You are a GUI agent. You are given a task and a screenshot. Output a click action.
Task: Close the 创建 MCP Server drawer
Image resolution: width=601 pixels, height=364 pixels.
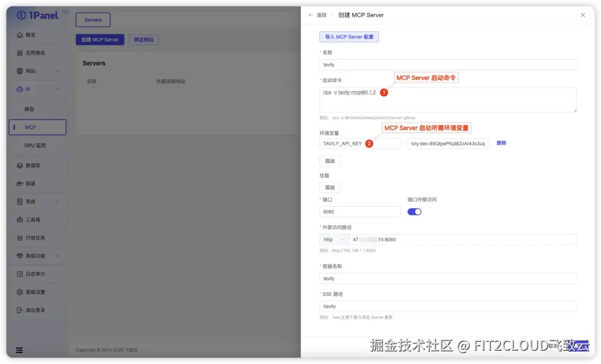pyautogui.click(x=583, y=15)
